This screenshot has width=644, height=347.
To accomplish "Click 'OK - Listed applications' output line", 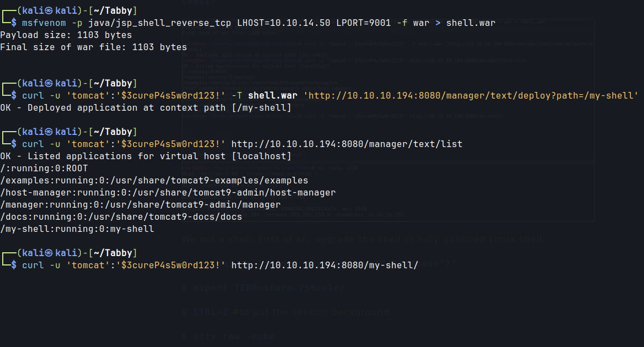I will tap(146, 156).
